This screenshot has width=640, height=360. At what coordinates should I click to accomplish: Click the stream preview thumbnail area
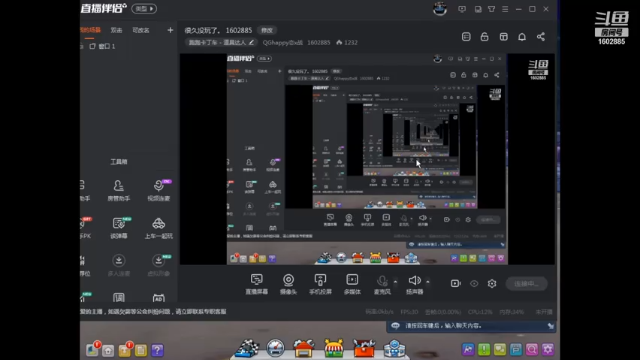coord(367,159)
